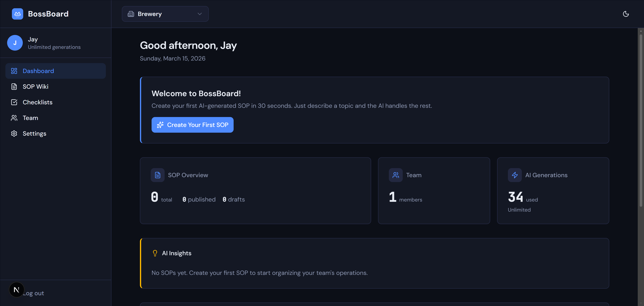Image resolution: width=644 pixels, height=306 pixels.
Task: Click the round N badge at bottom-left
Action: [17, 290]
